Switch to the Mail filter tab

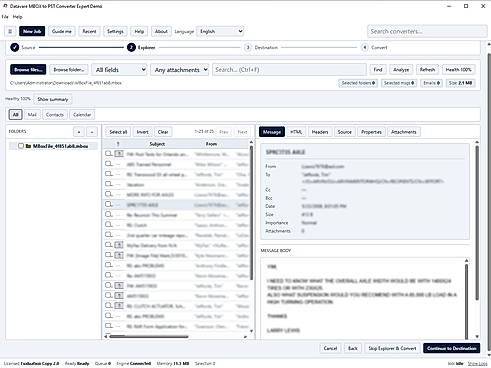tap(32, 115)
